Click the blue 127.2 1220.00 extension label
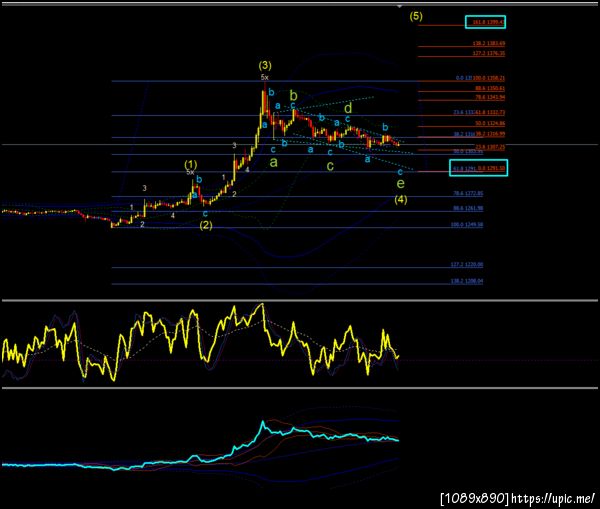 coord(467,264)
